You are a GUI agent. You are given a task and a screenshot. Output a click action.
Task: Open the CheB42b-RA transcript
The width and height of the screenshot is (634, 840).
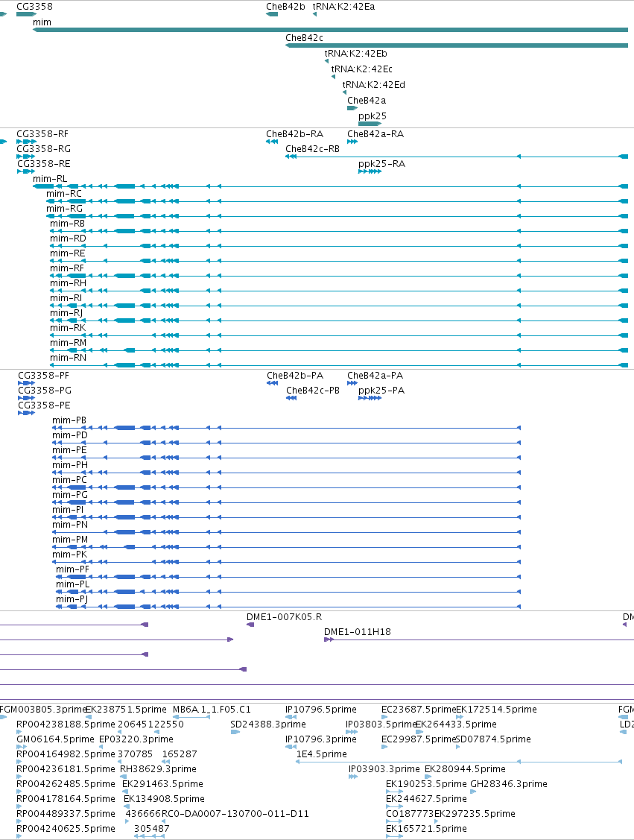(294, 134)
